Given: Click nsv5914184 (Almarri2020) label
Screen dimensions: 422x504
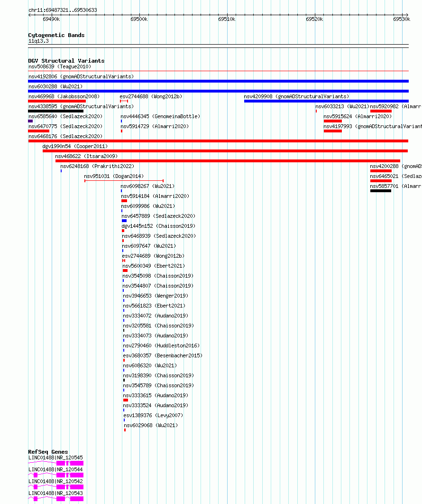Looking at the screenshot, I should (155, 196).
